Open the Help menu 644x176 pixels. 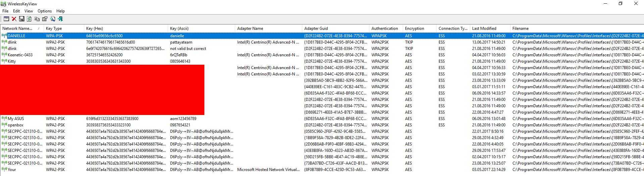click(60, 11)
